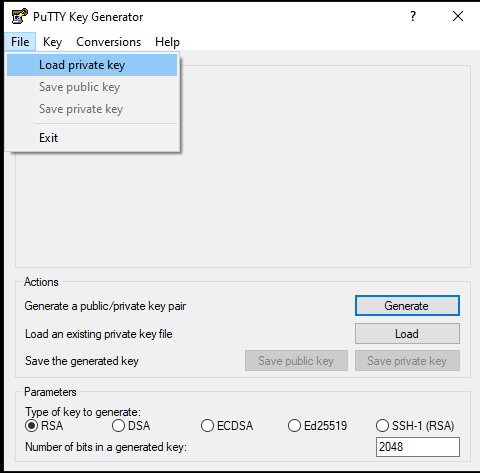Open the File menu
The height and width of the screenshot is (473, 480).
[20, 42]
